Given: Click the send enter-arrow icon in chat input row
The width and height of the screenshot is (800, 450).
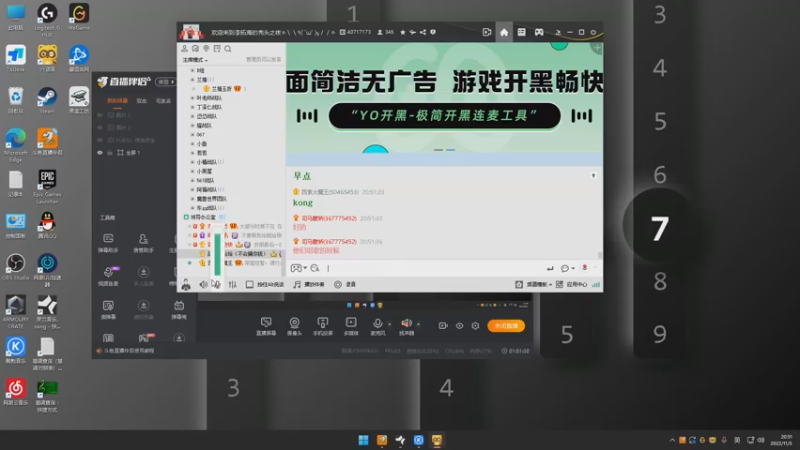Looking at the screenshot, I should click(x=549, y=268).
